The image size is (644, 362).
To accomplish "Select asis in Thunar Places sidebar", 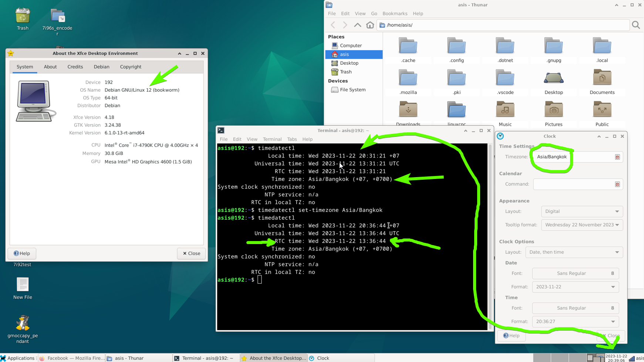I will click(354, 54).
